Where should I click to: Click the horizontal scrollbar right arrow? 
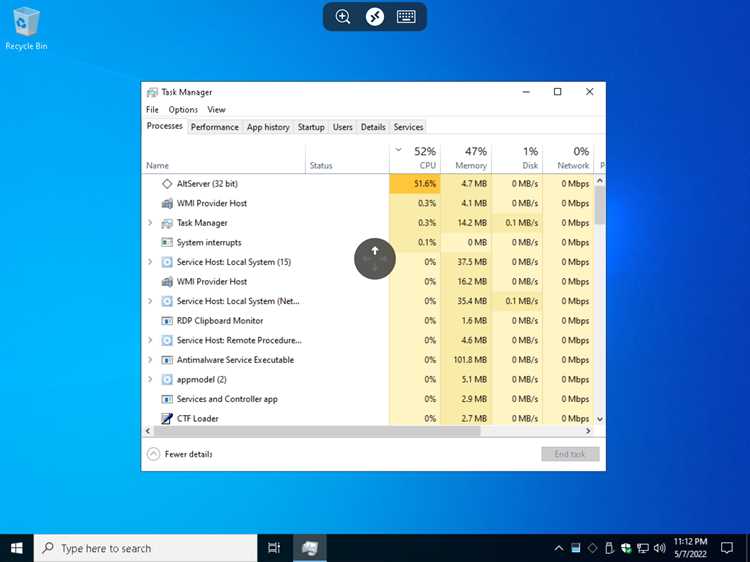point(588,431)
